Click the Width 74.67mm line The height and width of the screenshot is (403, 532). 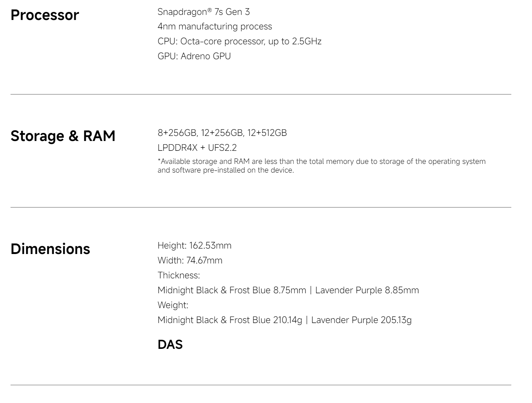click(x=190, y=261)
